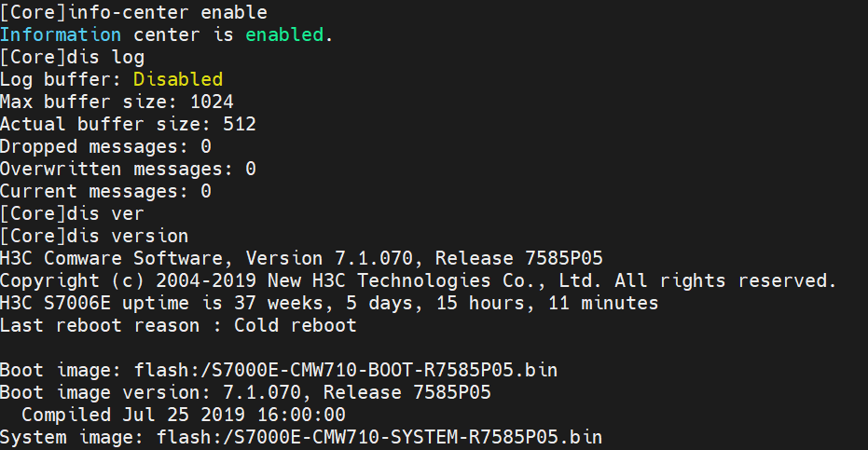Click the green 'enabled' text
This screenshot has height=450, width=868.
[x=284, y=34]
